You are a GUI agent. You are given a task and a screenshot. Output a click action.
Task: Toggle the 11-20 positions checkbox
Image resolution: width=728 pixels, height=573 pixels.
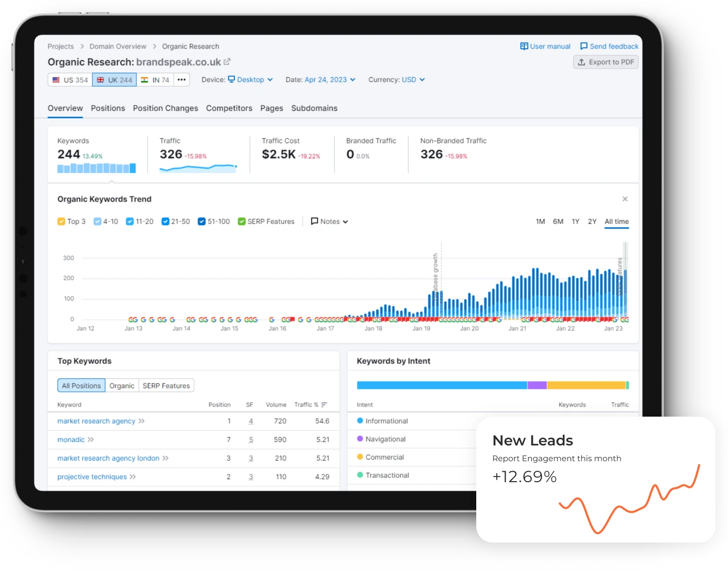click(130, 221)
